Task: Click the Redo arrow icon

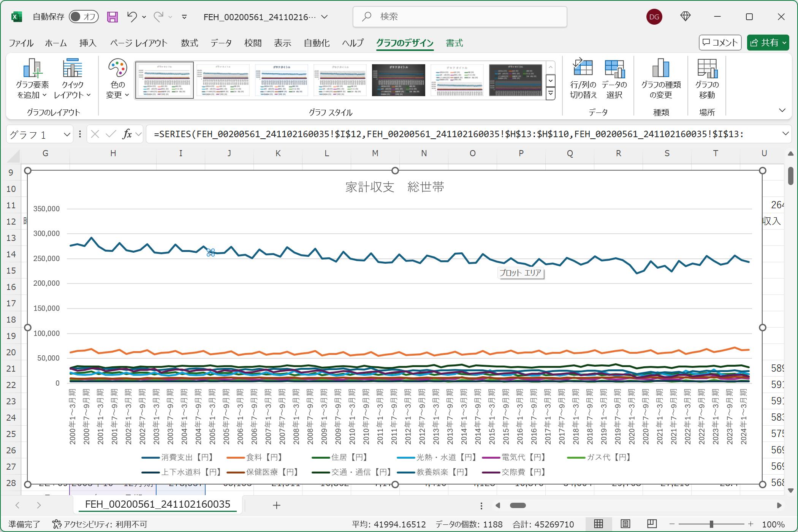Action: coord(158,16)
